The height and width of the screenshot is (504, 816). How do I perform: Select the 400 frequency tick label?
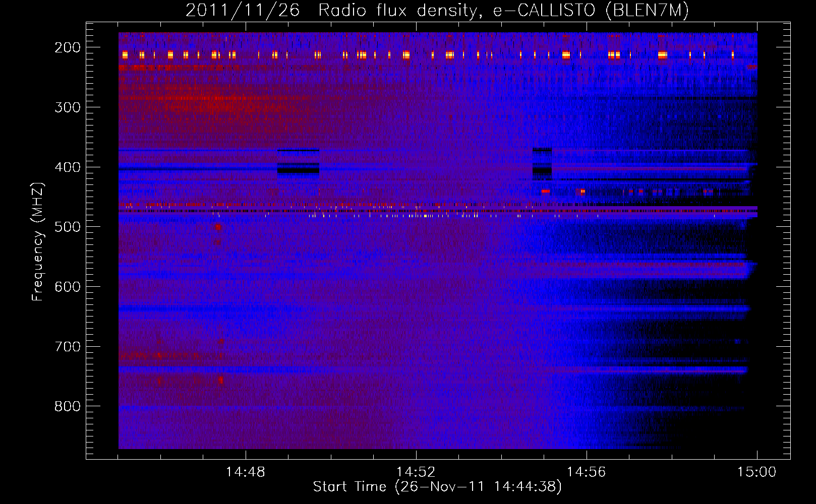[x=68, y=167]
